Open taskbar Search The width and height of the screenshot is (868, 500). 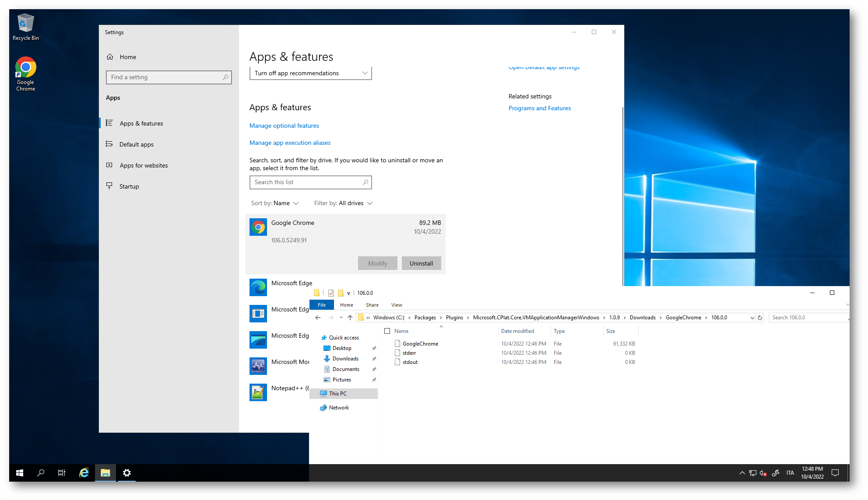(x=41, y=472)
